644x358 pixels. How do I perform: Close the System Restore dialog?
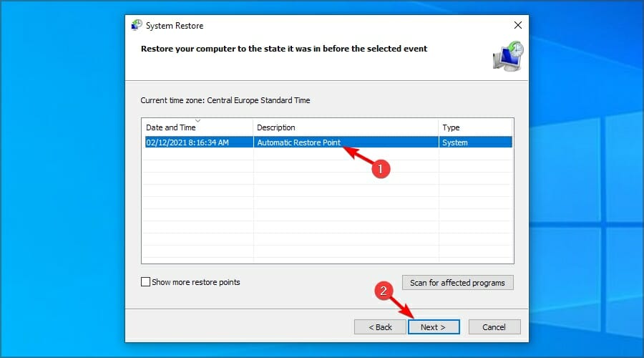pos(518,25)
